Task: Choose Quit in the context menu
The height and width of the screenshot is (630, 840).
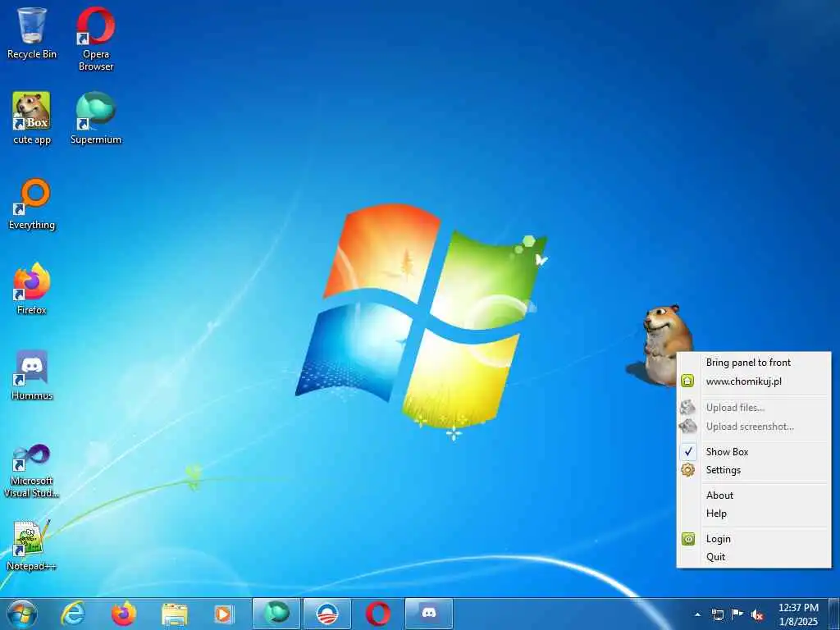Action: [754, 557]
